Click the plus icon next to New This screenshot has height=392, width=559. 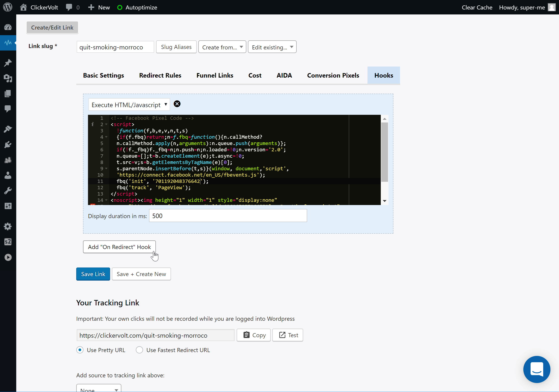(x=91, y=7)
